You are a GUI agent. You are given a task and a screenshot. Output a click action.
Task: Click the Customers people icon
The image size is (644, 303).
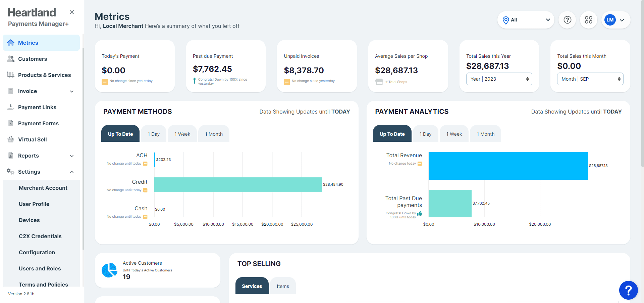pos(11,59)
